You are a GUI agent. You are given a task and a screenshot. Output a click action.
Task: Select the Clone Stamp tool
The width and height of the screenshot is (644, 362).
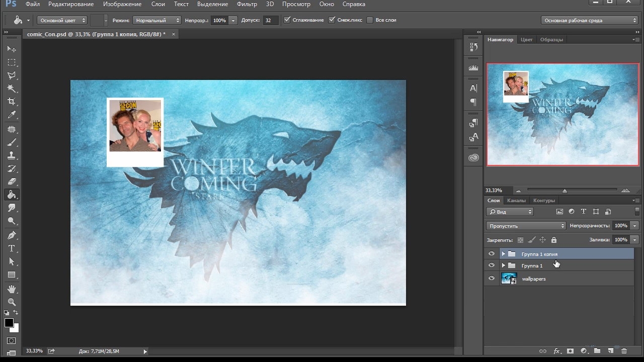point(12,155)
